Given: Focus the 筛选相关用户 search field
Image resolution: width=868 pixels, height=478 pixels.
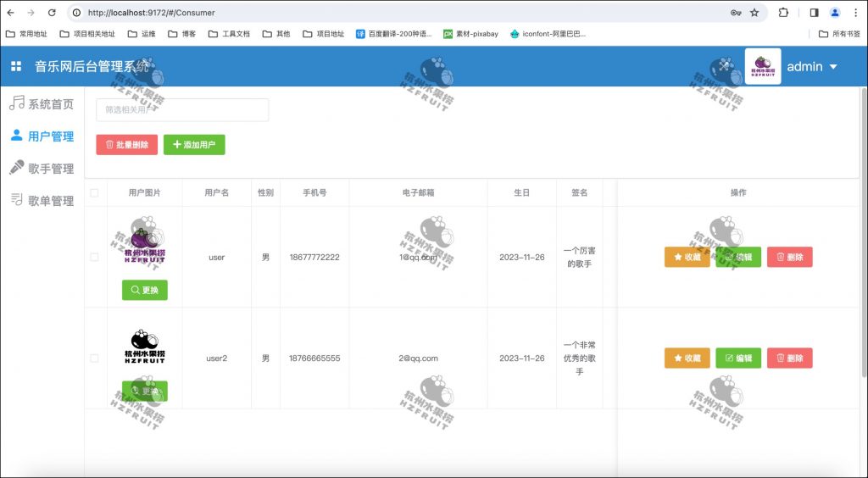Looking at the screenshot, I should (x=182, y=110).
